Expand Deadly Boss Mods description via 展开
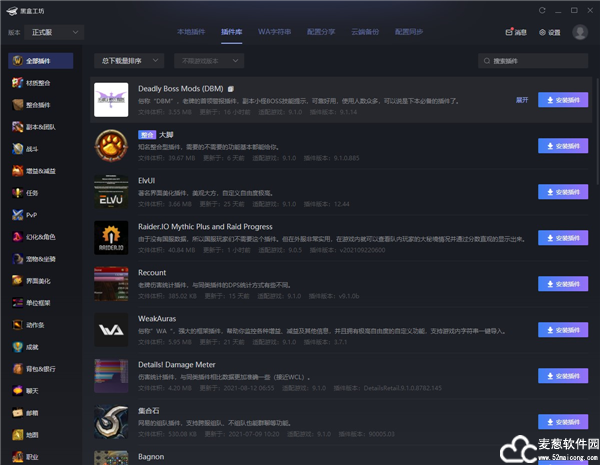 point(522,100)
